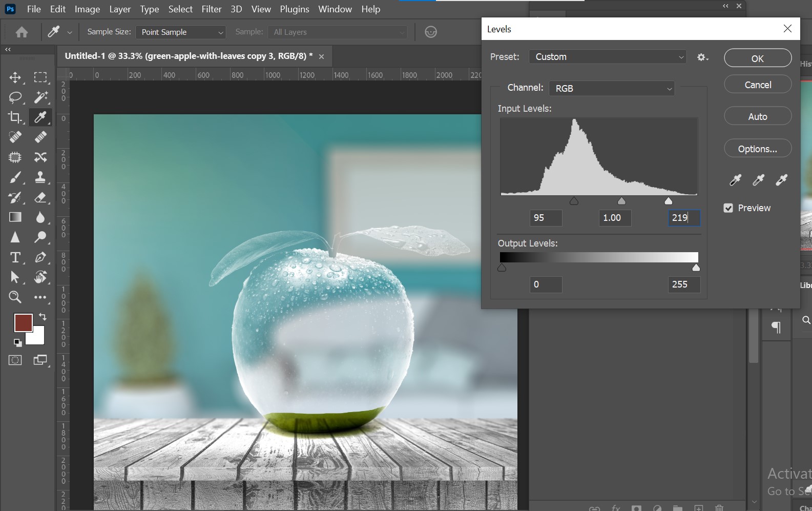The width and height of the screenshot is (812, 511).
Task: Open the Paragraph panel icon
Action: pyautogui.click(x=777, y=328)
